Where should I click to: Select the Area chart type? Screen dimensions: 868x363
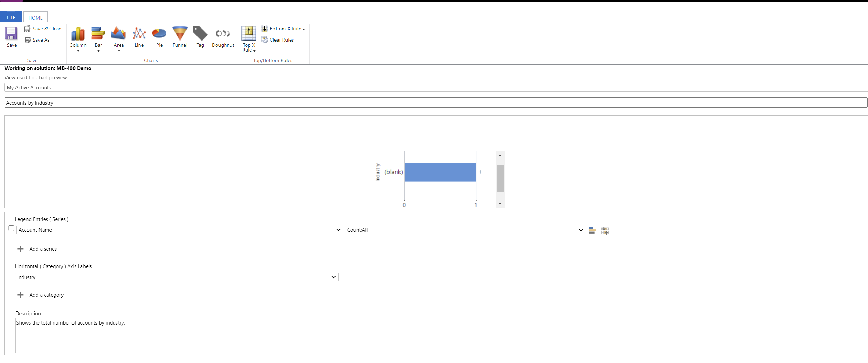(x=119, y=37)
